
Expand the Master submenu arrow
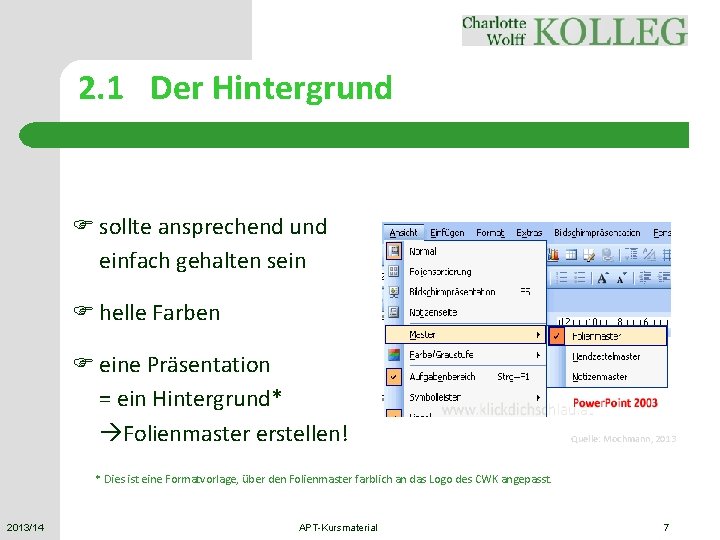[538, 335]
